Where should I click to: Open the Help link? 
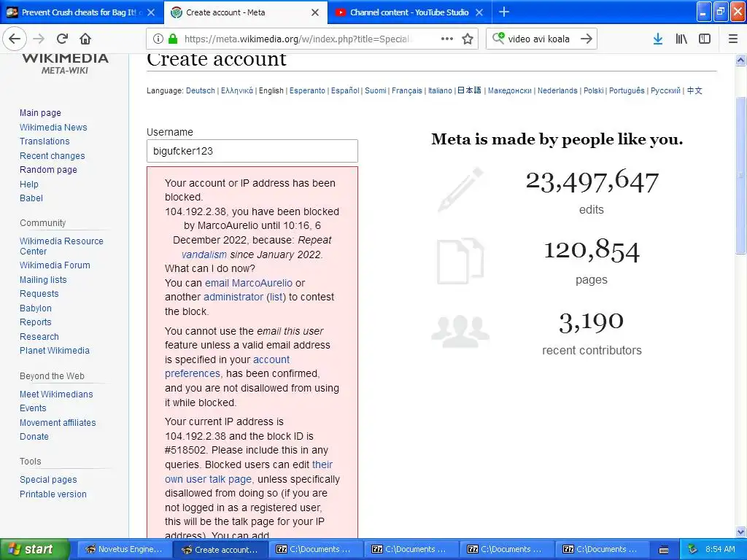click(29, 184)
